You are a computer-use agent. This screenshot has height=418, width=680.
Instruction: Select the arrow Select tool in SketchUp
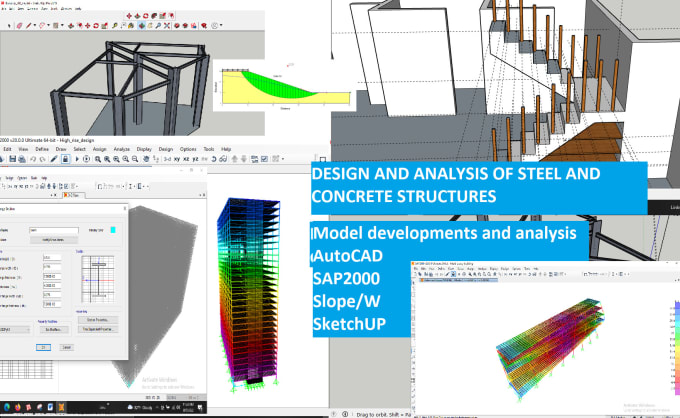9,26
